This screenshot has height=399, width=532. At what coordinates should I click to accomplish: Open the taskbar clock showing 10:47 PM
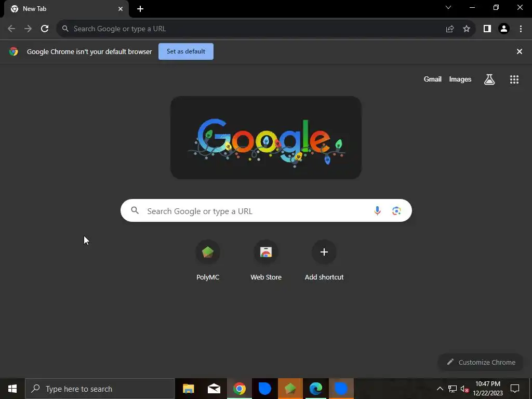tap(488, 389)
